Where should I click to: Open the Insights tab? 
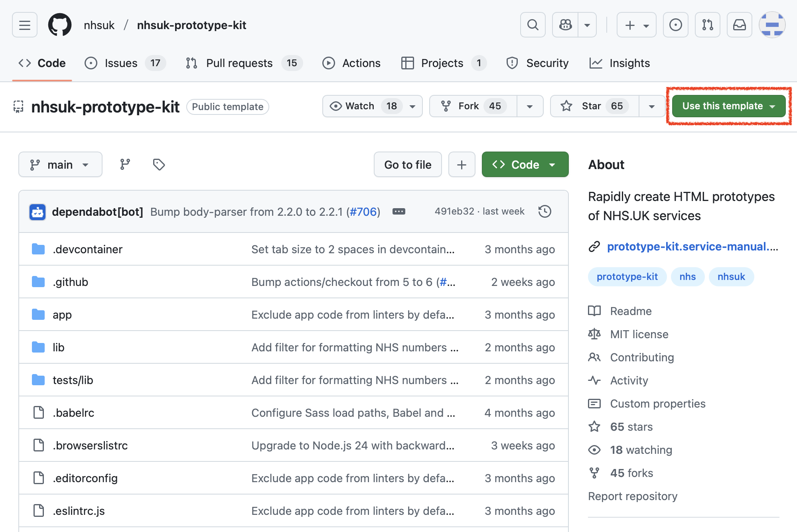[x=629, y=63]
